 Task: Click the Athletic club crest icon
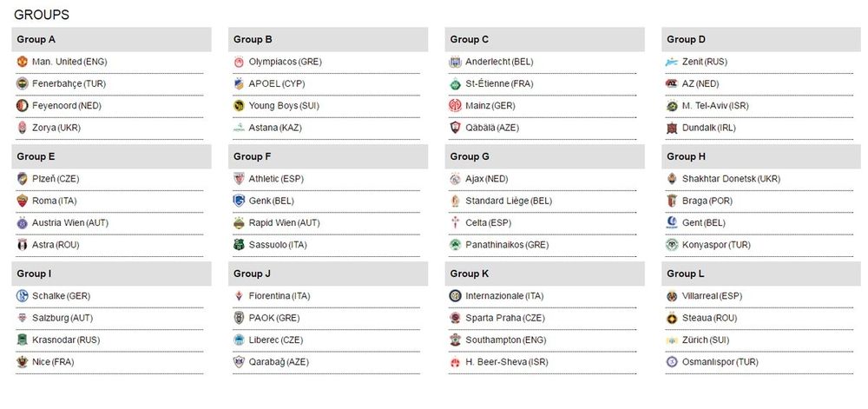coord(239,179)
